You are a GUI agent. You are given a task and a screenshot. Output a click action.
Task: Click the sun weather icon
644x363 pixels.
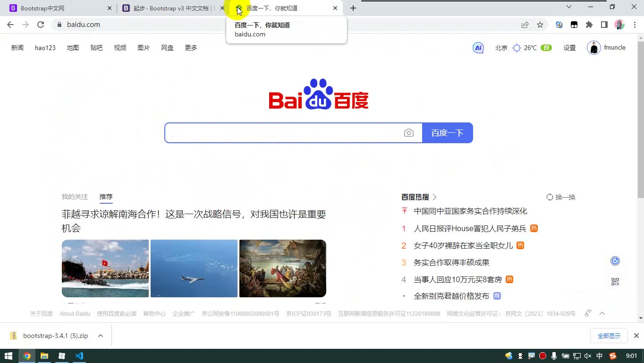(x=517, y=48)
